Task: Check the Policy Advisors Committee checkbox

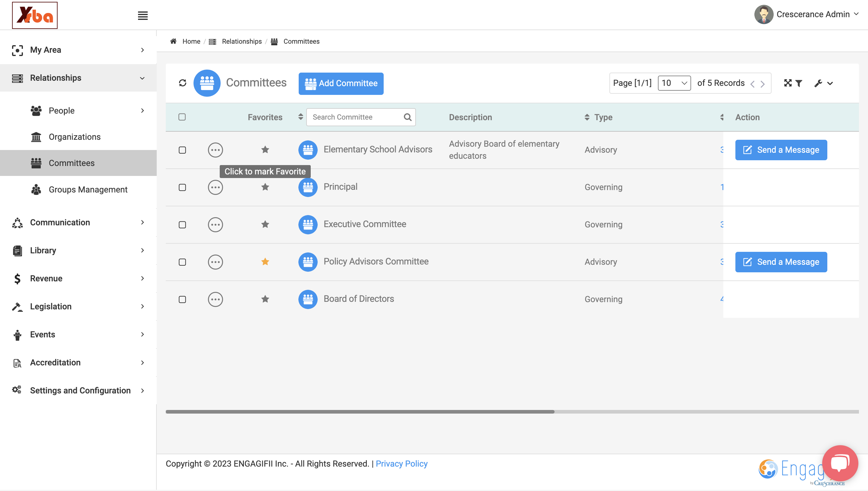Action: pos(182,262)
